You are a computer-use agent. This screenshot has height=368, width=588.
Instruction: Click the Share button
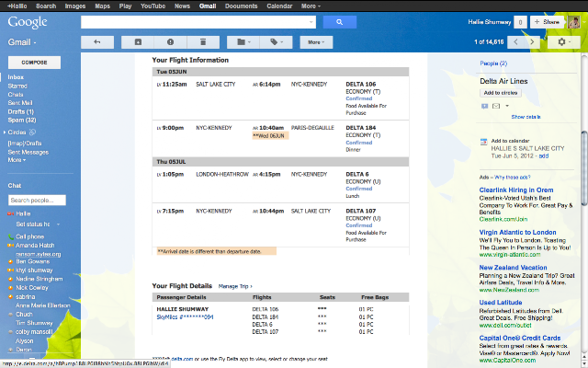[547, 22]
